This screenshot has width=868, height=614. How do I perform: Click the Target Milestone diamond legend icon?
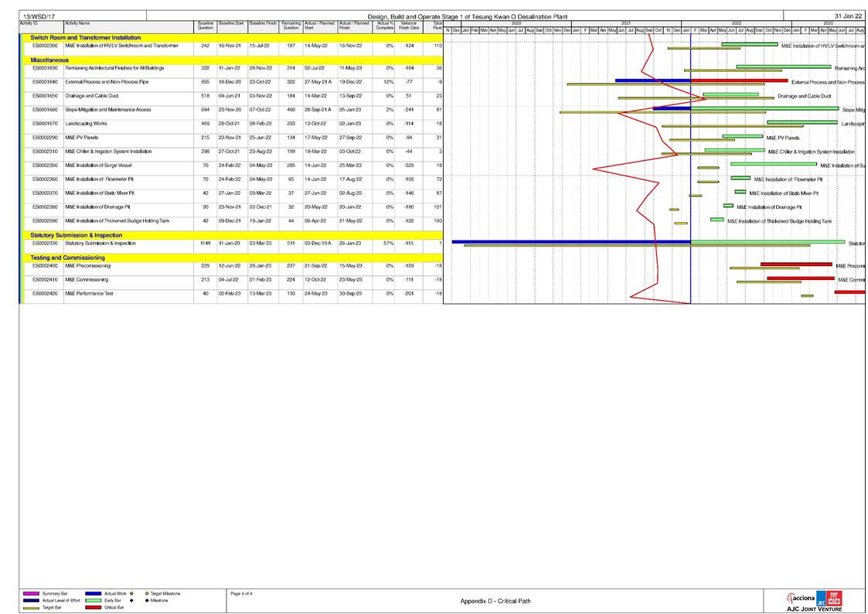click(146, 593)
